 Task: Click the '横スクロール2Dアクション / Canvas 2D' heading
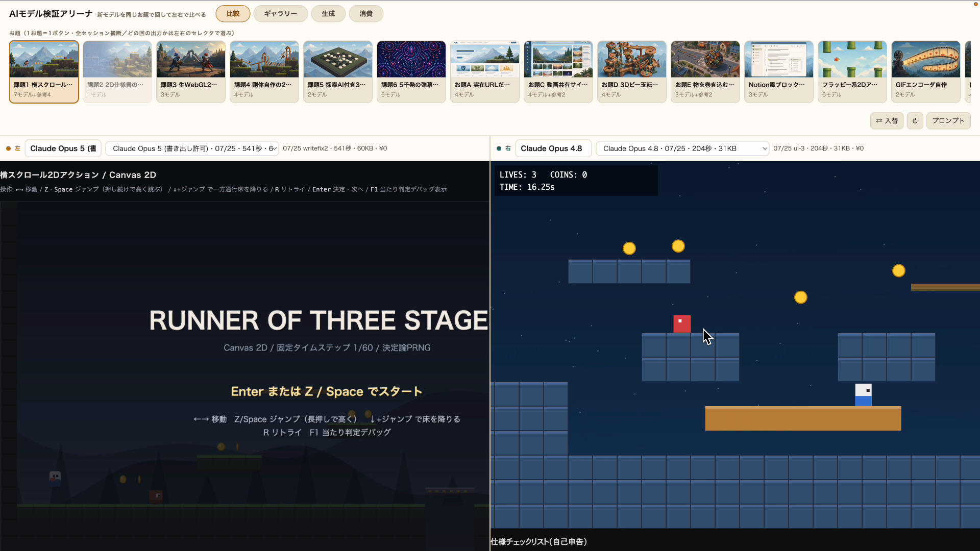(78, 175)
